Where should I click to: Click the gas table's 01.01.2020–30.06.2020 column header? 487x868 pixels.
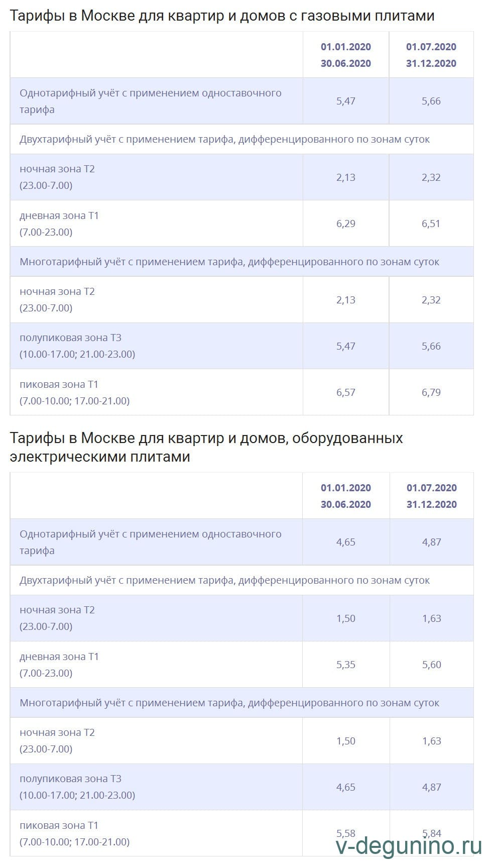click(x=346, y=55)
